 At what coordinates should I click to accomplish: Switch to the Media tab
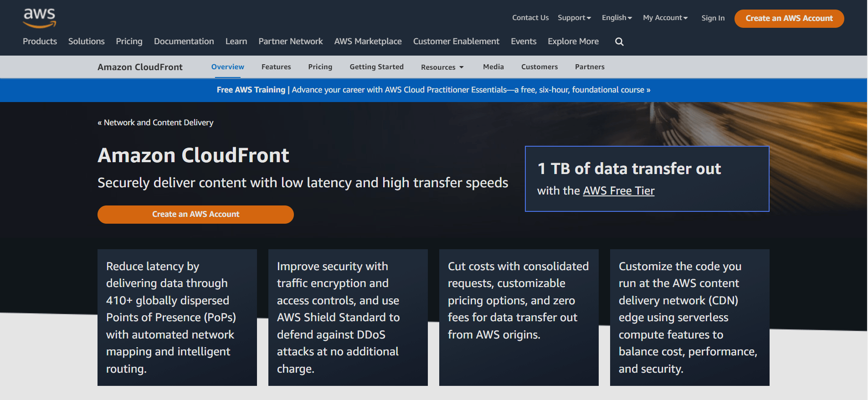point(493,67)
